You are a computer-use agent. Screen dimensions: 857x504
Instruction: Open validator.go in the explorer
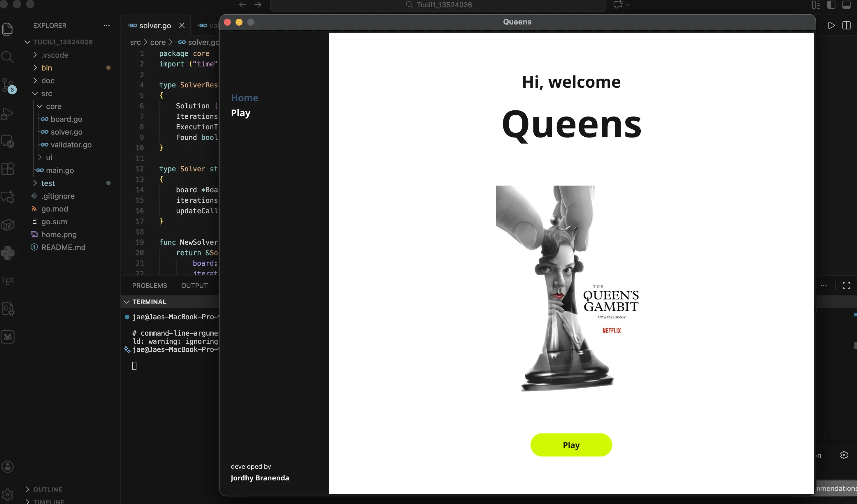(71, 145)
